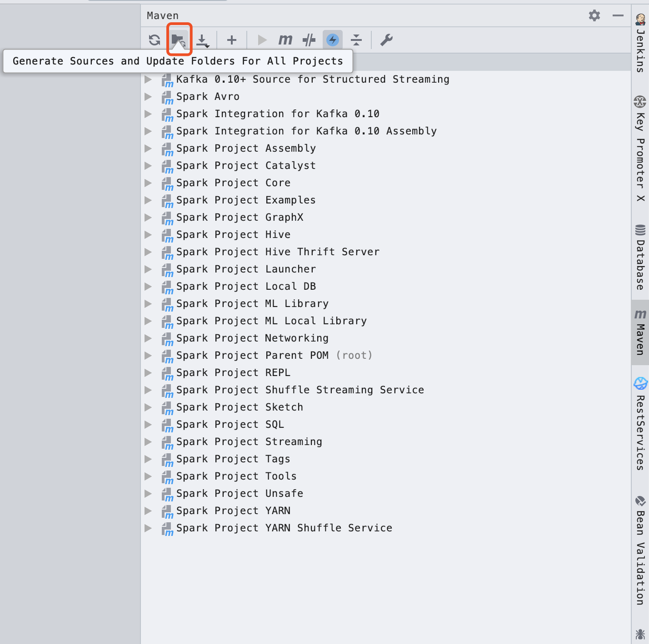Click Maven icon beside Spark Project Sketch
The height and width of the screenshot is (644, 649).
[167, 408]
